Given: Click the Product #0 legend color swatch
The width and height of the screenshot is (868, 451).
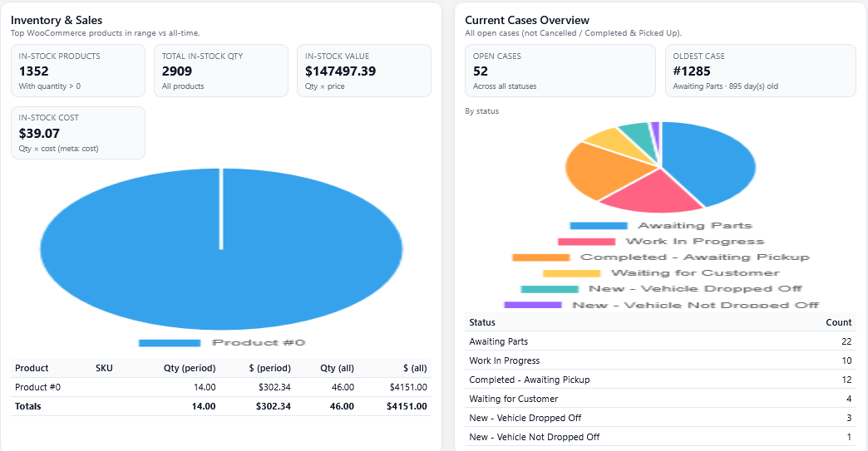Looking at the screenshot, I should point(169,343).
